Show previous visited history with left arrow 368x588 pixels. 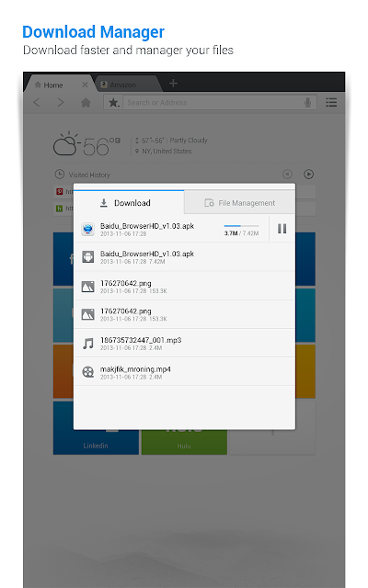tap(287, 174)
